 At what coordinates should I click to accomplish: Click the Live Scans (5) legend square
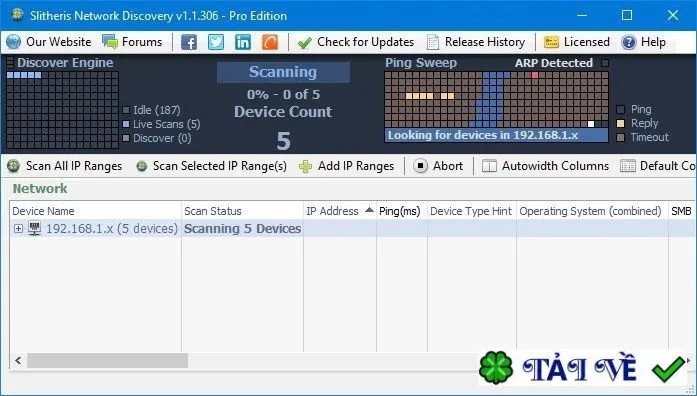pos(126,124)
